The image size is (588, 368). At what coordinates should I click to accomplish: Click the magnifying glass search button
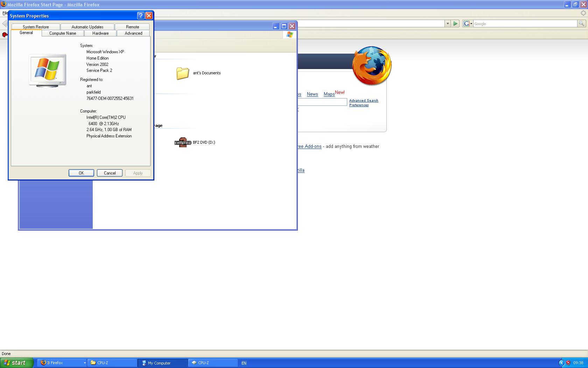(581, 23)
